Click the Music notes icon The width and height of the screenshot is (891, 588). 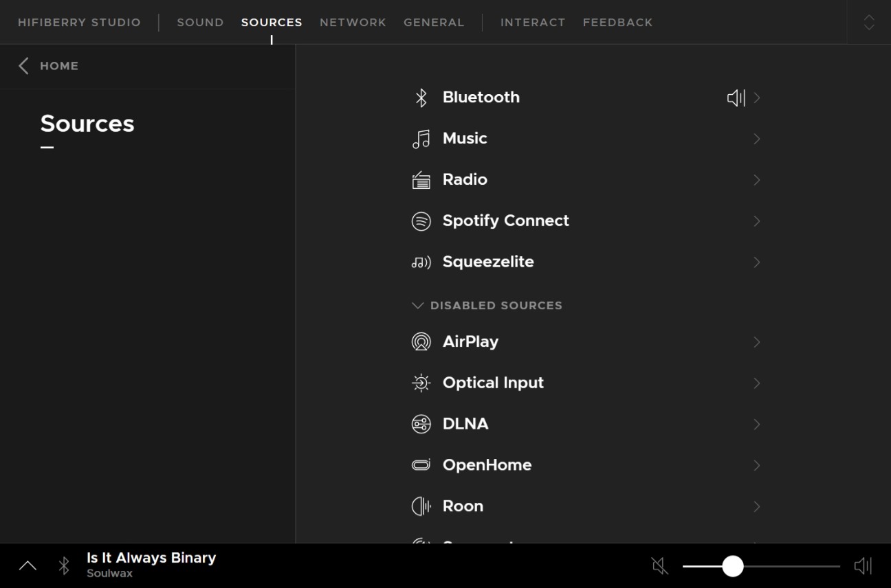(421, 139)
